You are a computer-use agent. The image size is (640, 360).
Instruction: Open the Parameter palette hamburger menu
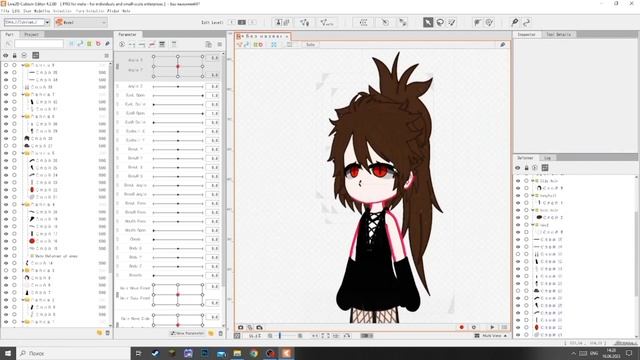tap(220, 44)
